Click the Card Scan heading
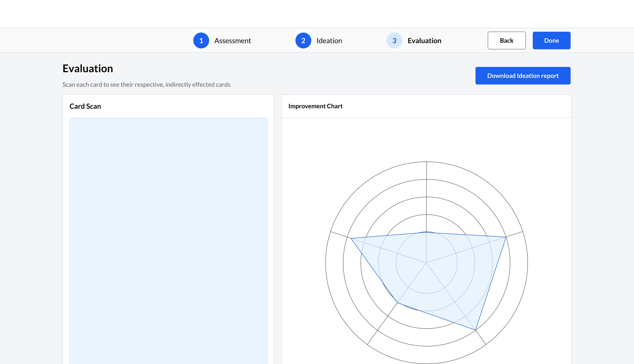634x364 pixels. click(85, 106)
